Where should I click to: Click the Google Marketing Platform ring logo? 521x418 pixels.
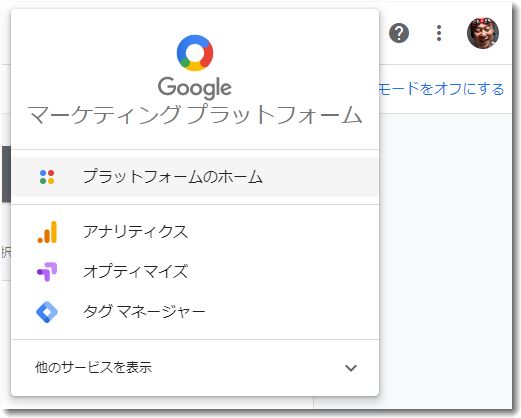click(195, 53)
